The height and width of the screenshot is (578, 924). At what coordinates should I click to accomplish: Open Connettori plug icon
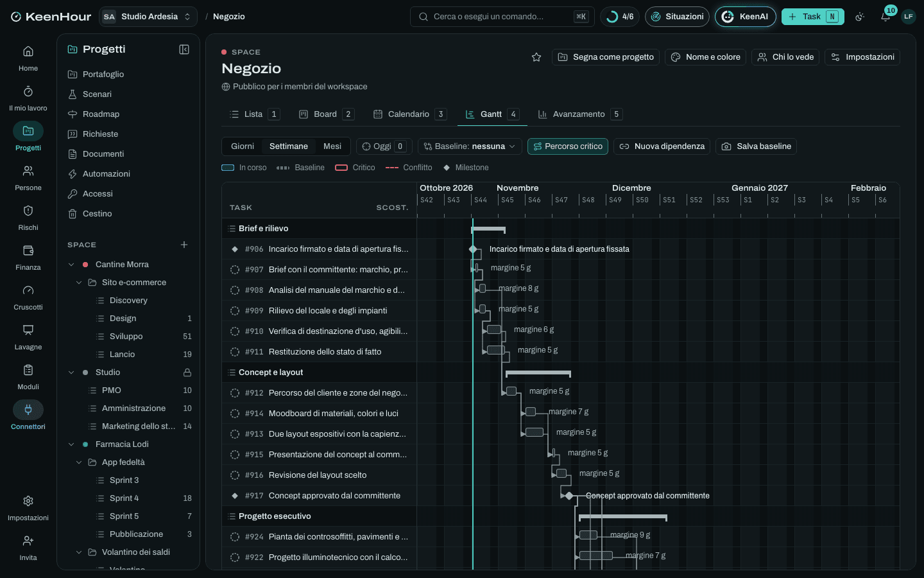[x=28, y=410]
